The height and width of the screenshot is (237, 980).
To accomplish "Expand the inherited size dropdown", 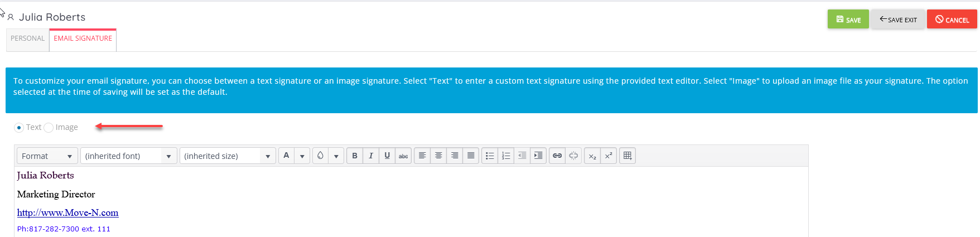I will [x=228, y=156].
